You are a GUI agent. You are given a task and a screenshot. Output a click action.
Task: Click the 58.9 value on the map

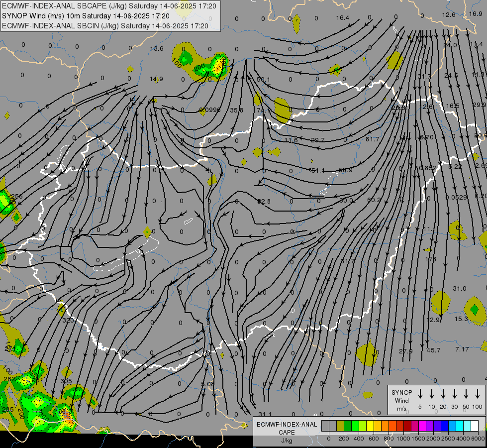pos(345,170)
